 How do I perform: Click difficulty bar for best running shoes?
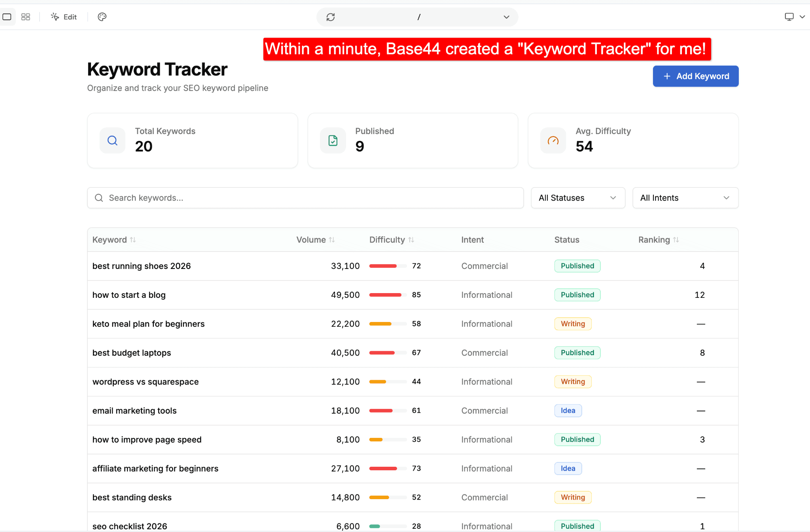[388, 266]
